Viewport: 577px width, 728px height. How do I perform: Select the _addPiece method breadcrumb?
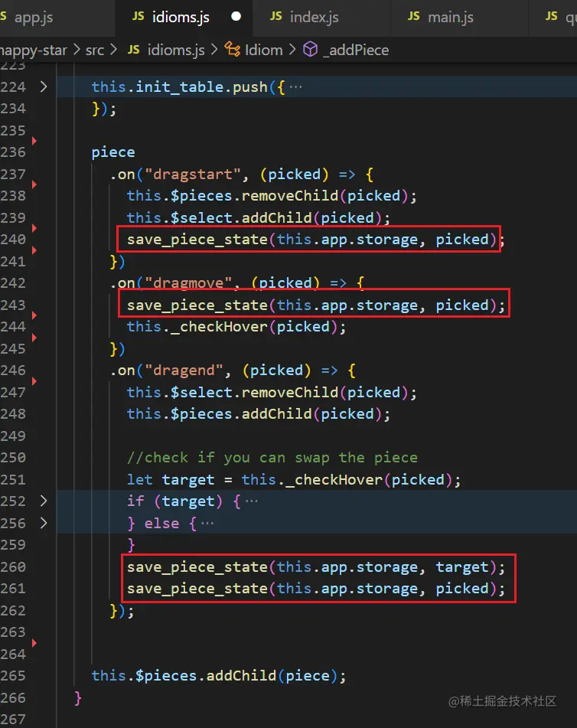pyautogui.click(x=356, y=51)
